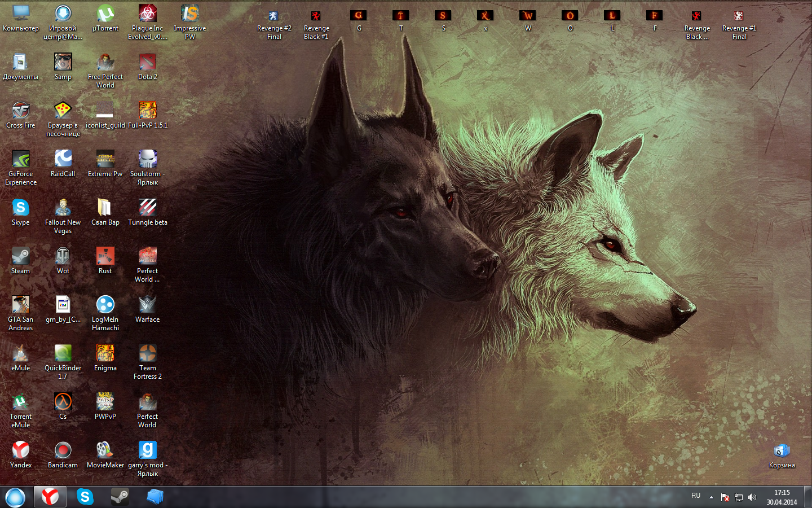Click the Сван Вар folder
Image resolution: width=812 pixels, height=508 pixels.
(105, 212)
